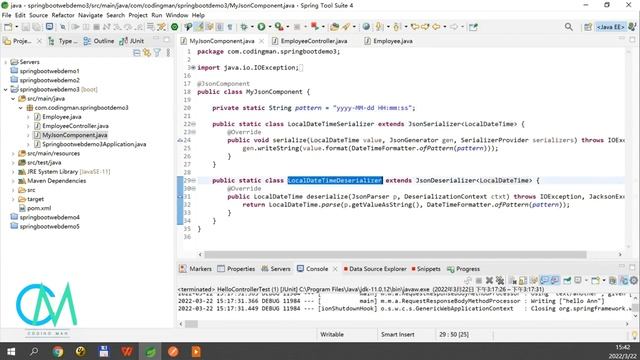Toggle fold marker on line 22

pyautogui.click(x=194, y=124)
